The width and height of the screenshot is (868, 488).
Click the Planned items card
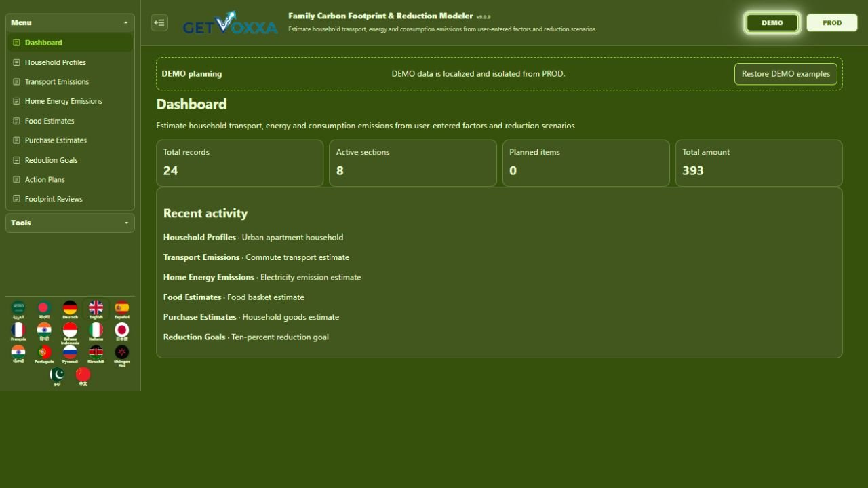coord(586,163)
